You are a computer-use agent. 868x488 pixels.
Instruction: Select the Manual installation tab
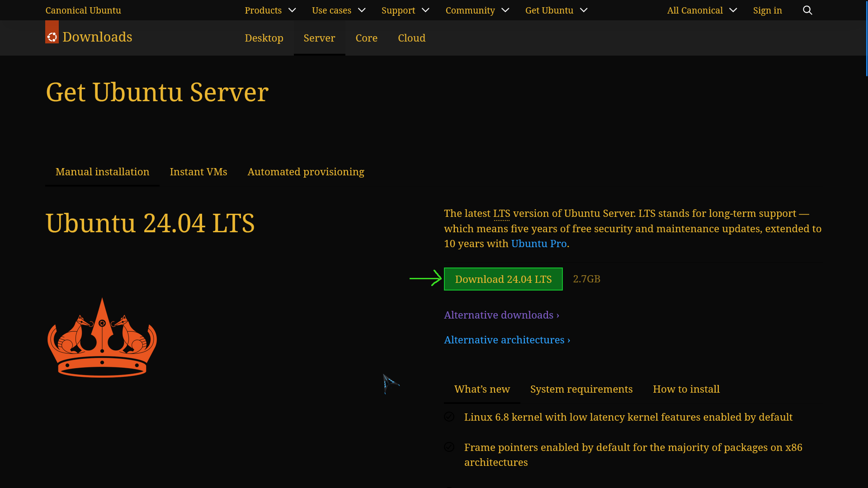pos(102,172)
